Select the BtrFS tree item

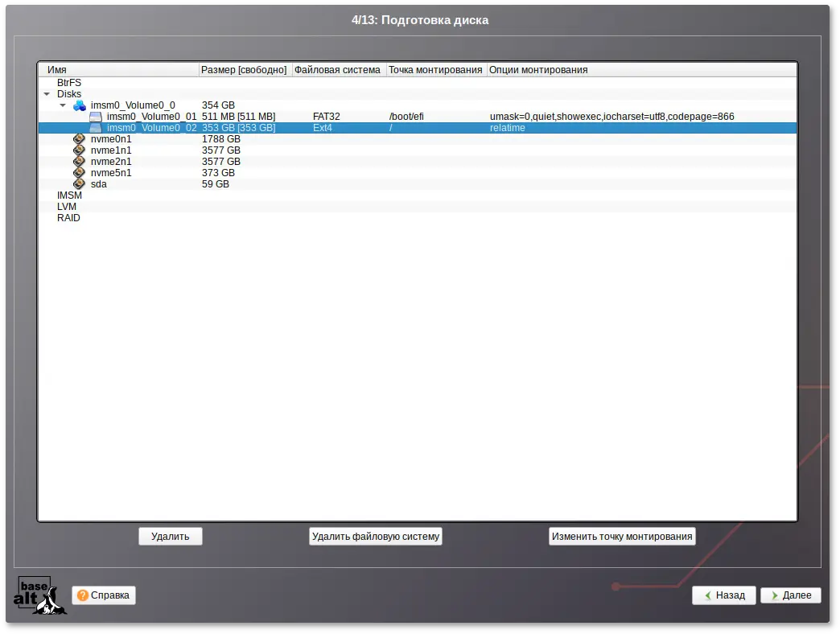[x=69, y=83]
